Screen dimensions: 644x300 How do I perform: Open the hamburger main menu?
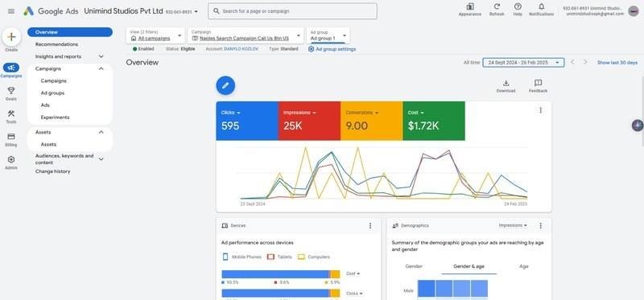(11, 11)
